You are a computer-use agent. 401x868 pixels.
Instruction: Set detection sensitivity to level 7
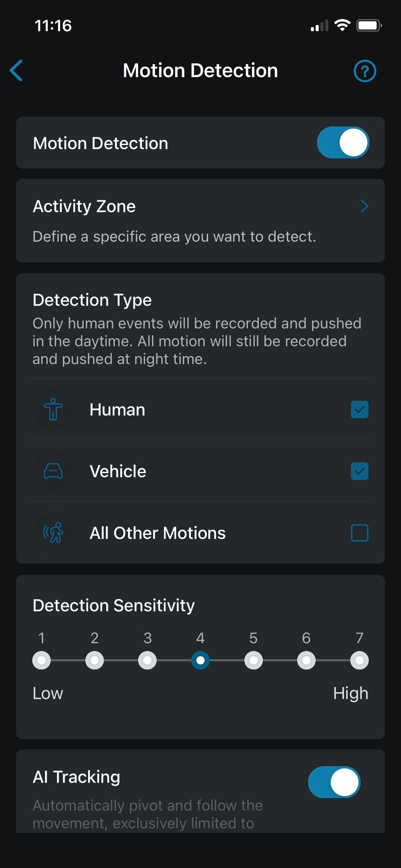[x=359, y=660]
